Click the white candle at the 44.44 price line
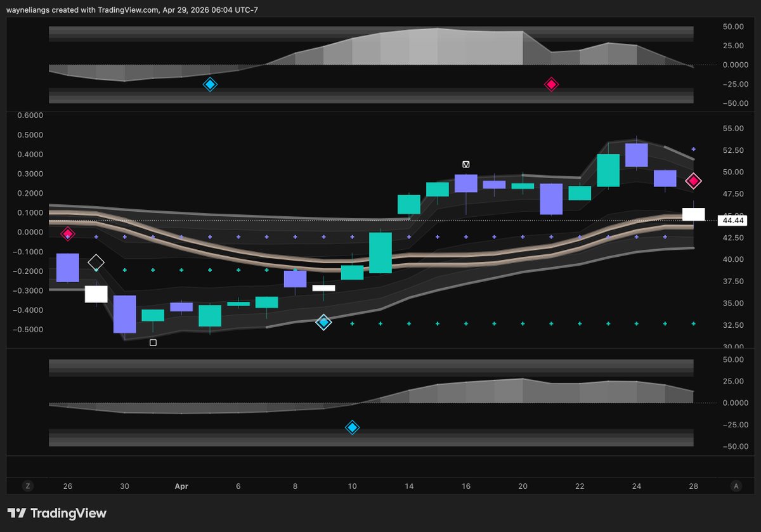The height and width of the screenshot is (532, 761). coord(693,214)
